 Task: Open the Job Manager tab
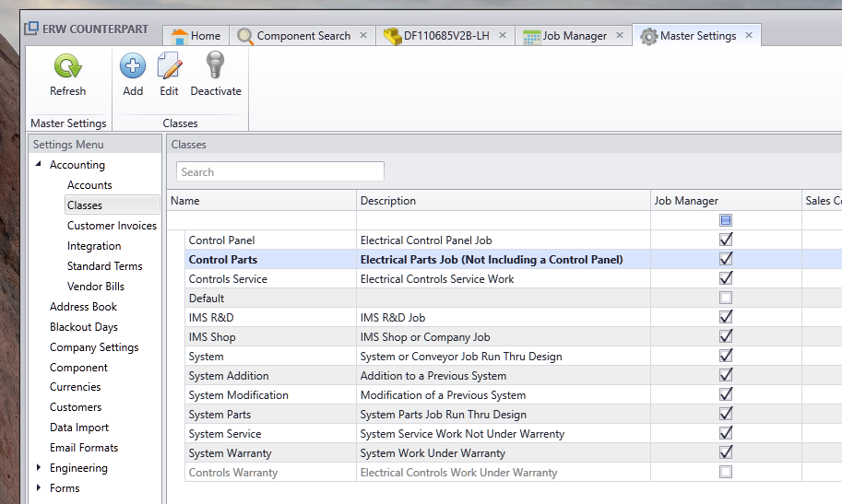pyautogui.click(x=564, y=36)
